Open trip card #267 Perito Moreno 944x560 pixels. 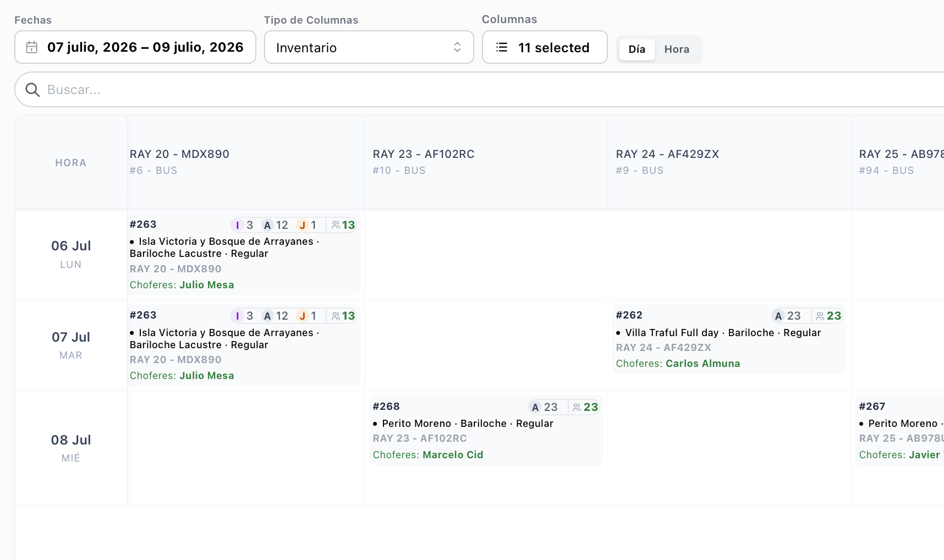(x=900, y=430)
